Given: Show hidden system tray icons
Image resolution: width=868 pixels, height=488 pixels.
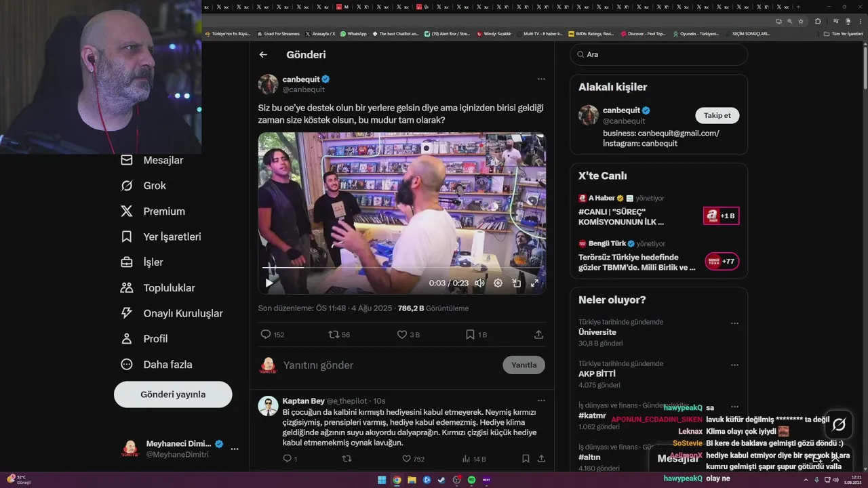Looking at the screenshot, I should (x=806, y=480).
